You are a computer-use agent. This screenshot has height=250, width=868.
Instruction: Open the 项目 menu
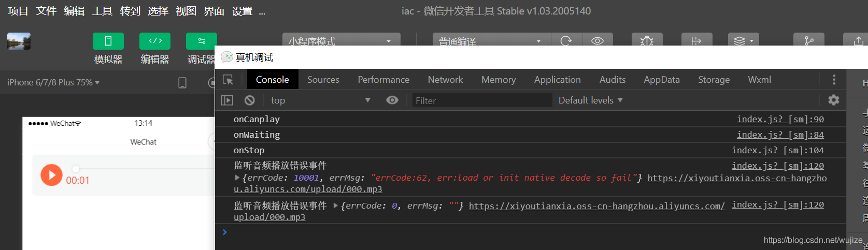18,11
